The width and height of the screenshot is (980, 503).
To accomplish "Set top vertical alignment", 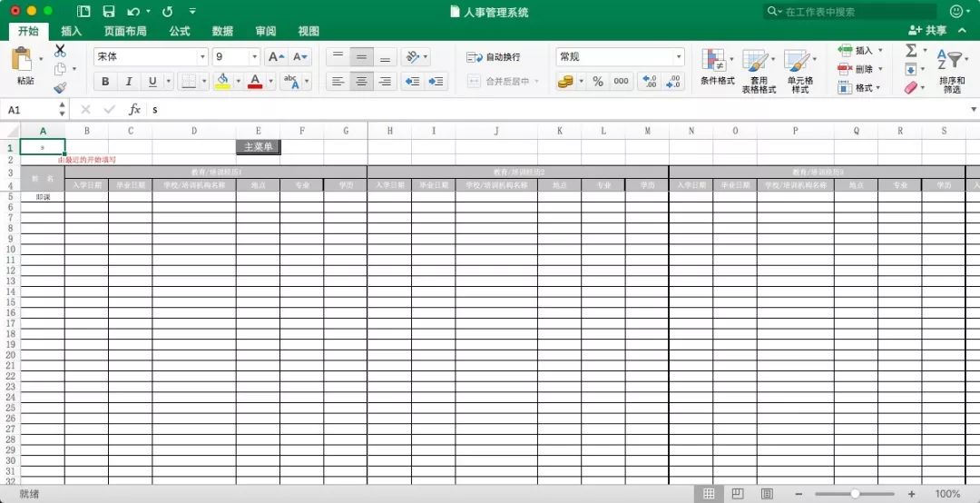I will (338, 57).
